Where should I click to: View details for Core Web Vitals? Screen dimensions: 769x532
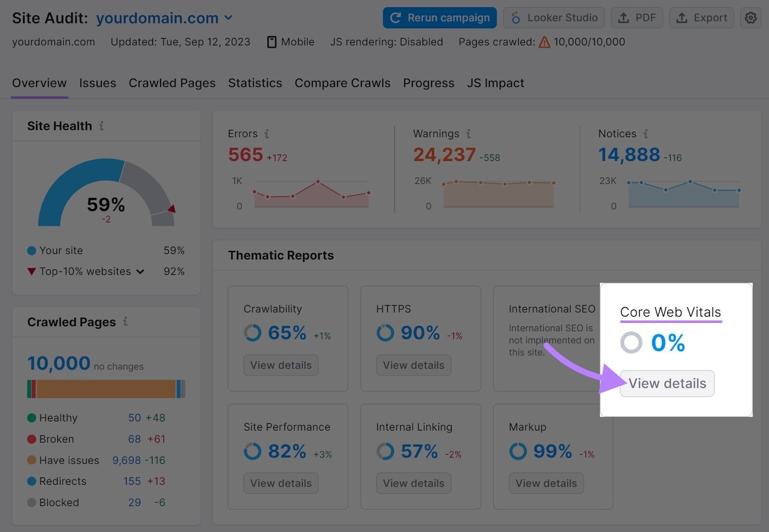(667, 383)
